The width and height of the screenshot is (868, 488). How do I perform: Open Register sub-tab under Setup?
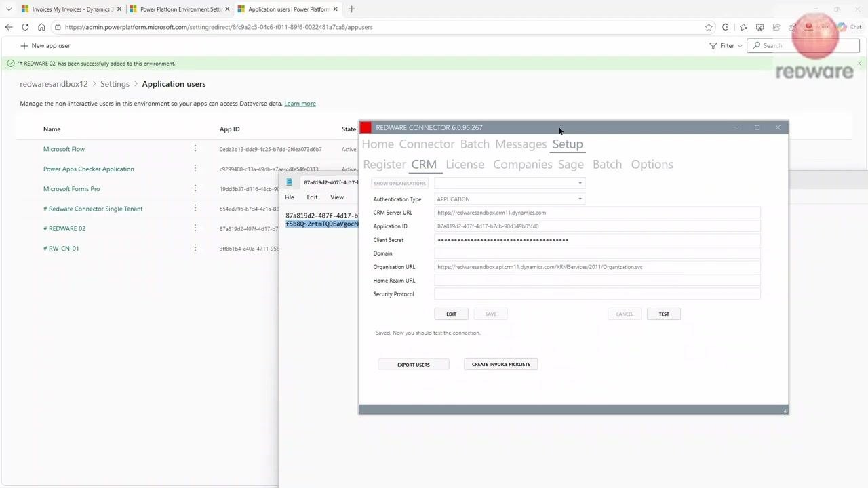pyautogui.click(x=384, y=165)
